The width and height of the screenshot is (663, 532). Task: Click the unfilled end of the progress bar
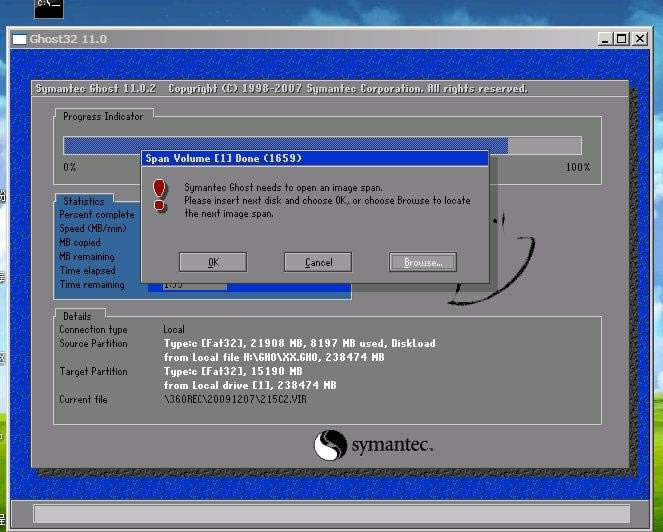545,145
